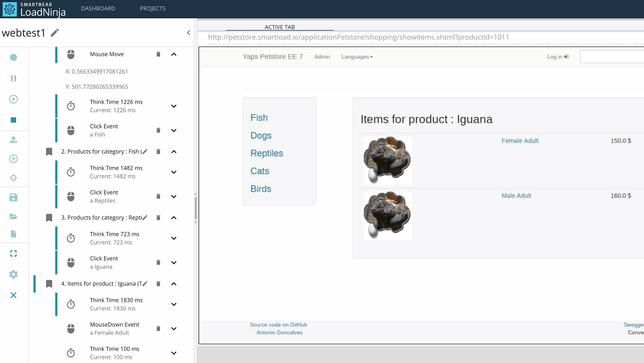Open the DASHBOARD menu in the top bar
Viewport: 644px width, 363px height.
[x=98, y=9]
